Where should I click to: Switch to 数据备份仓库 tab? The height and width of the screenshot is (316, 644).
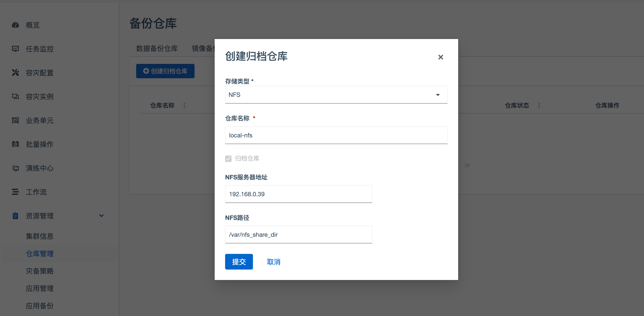pyautogui.click(x=157, y=48)
